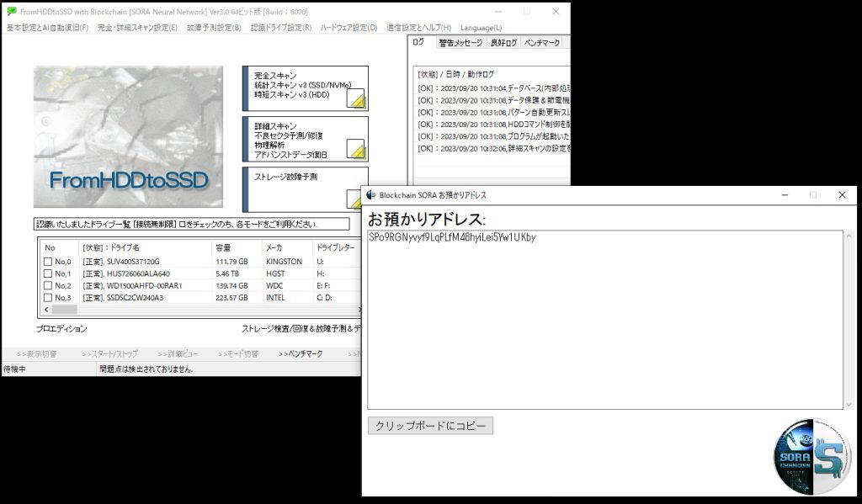The height and width of the screenshot is (504, 862).
Task: Start the 完全スキャン mode button
Action: [306, 88]
